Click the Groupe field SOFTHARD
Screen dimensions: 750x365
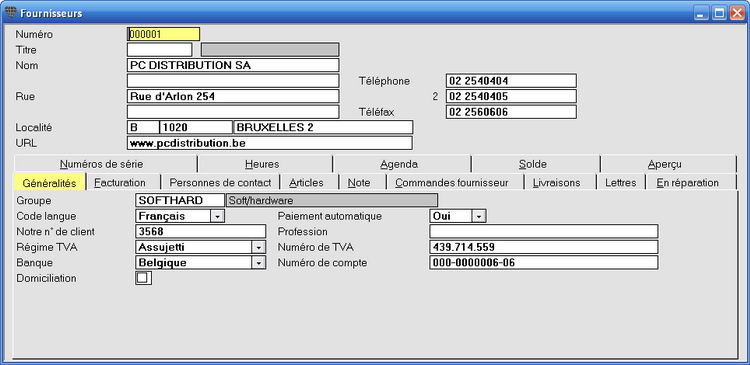click(180, 200)
